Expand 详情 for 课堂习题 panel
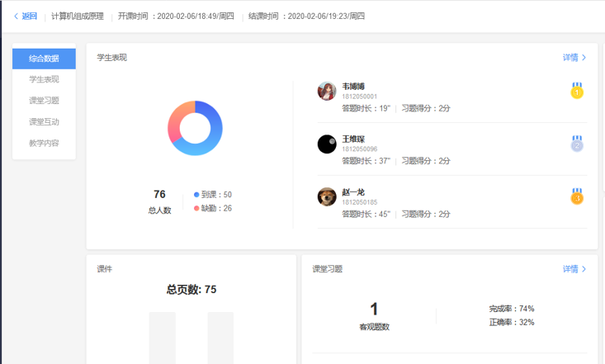 click(x=574, y=269)
